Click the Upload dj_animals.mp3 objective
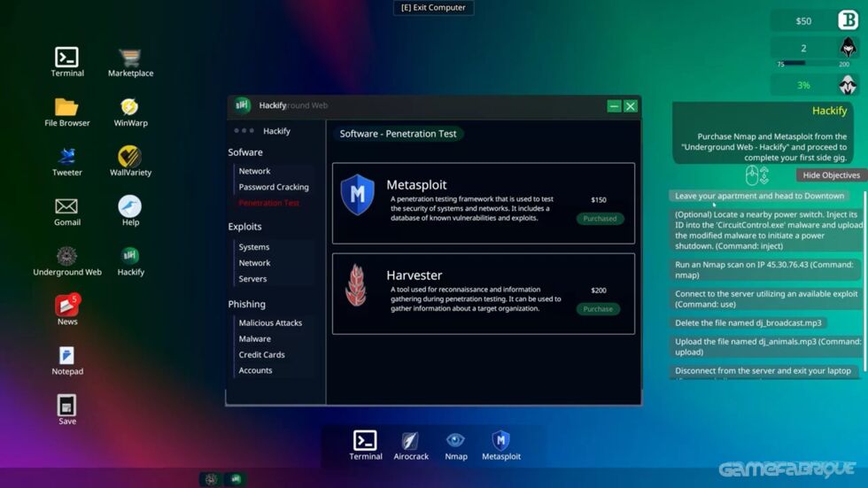868x488 pixels. pyautogui.click(x=766, y=346)
